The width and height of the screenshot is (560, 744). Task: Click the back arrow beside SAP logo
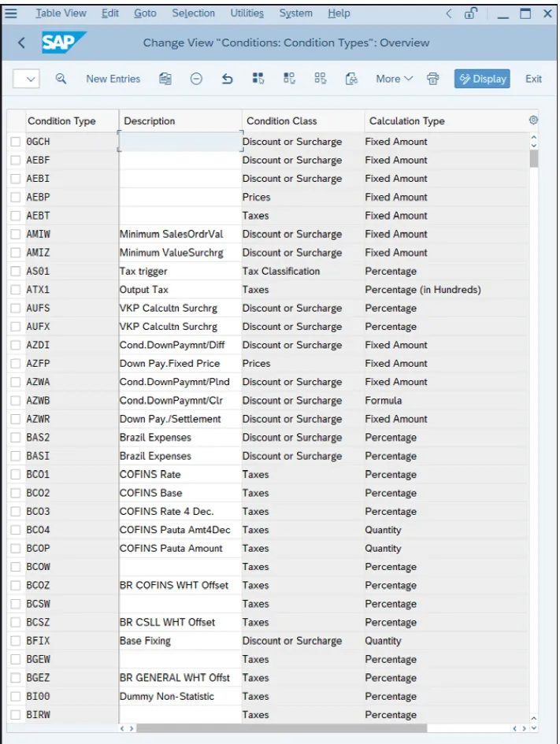[x=21, y=43]
